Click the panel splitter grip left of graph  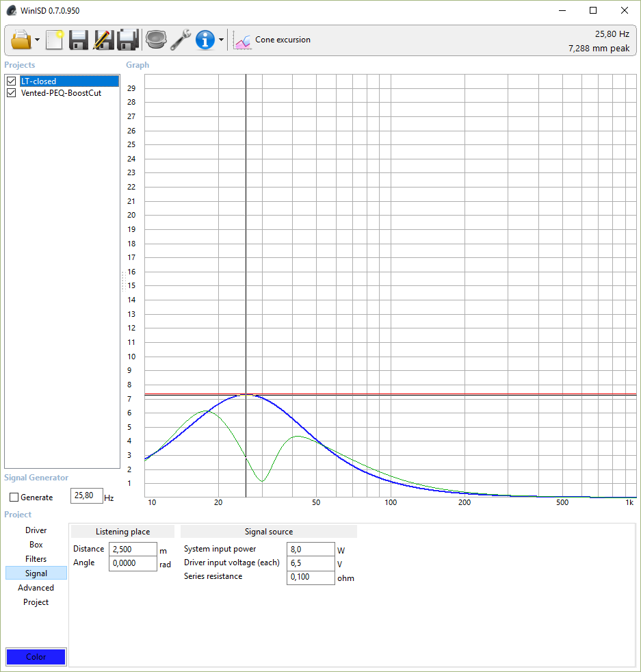(123, 281)
